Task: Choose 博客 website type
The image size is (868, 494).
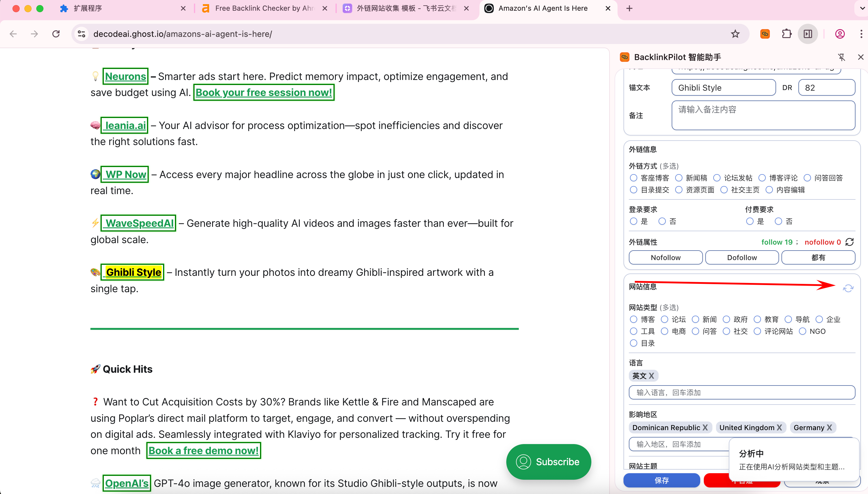Action: coord(633,319)
